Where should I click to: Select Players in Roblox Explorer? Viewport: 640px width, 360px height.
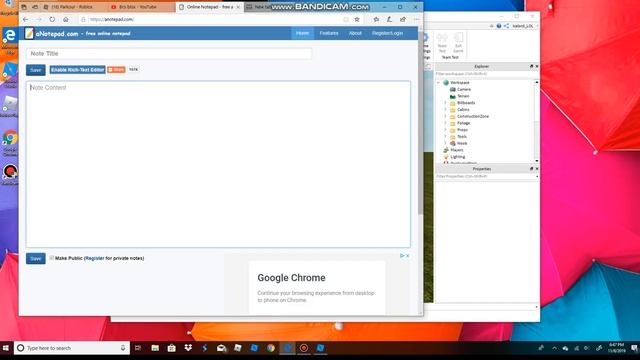[456, 150]
